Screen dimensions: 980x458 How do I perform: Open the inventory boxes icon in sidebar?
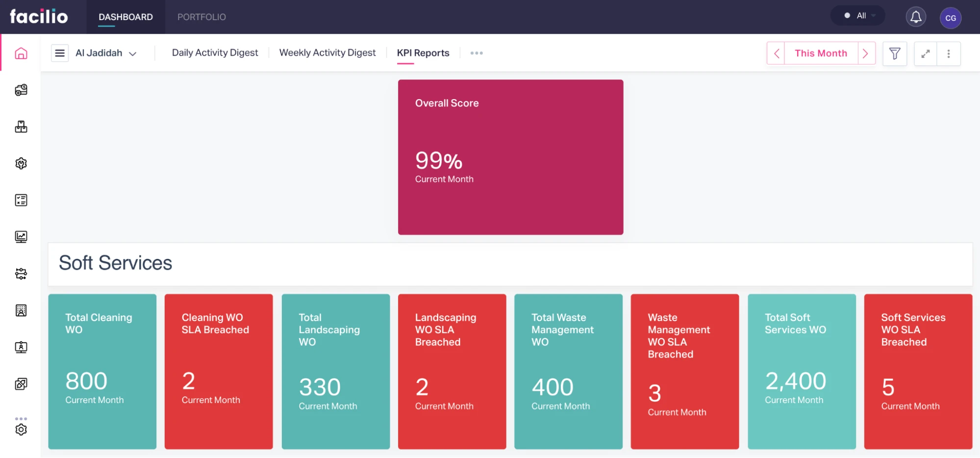(21, 127)
